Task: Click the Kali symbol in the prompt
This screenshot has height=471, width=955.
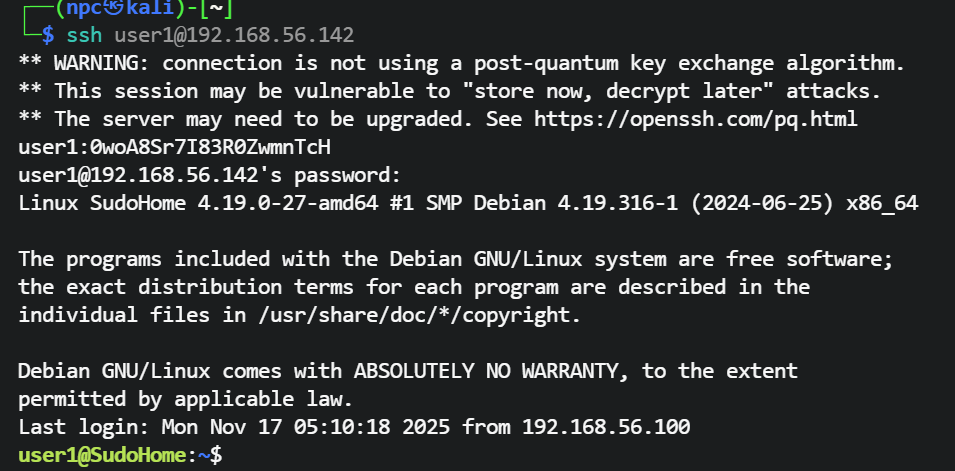Action: [x=113, y=8]
